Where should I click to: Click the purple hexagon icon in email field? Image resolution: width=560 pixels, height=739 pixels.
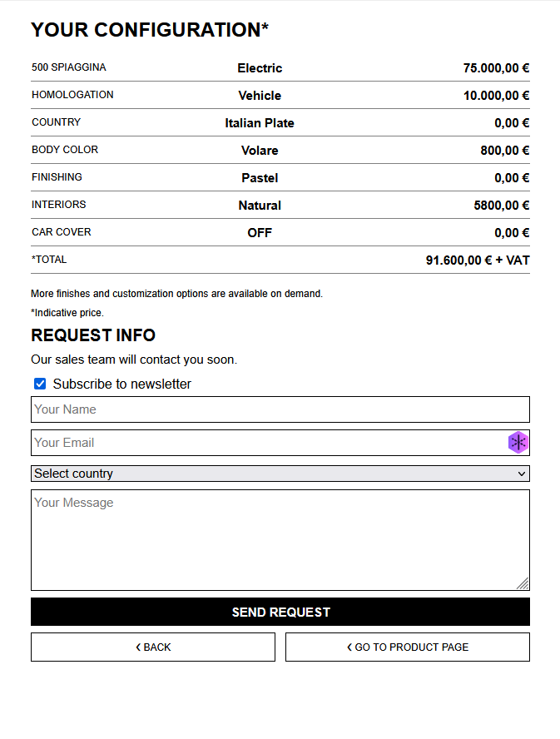(x=518, y=443)
